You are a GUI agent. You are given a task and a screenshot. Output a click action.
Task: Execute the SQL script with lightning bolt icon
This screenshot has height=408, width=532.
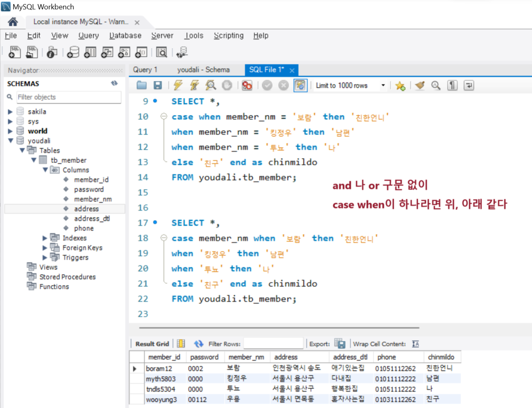[x=178, y=85]
